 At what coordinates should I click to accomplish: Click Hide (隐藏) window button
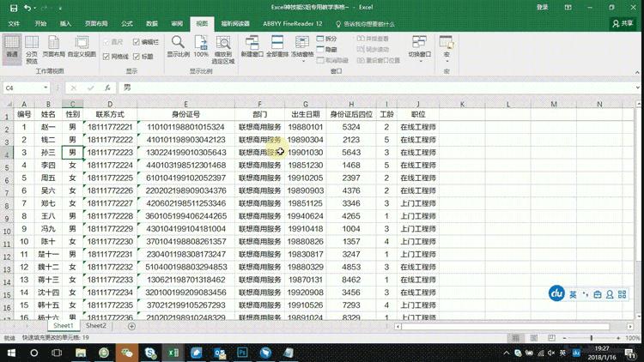(327, 49)
